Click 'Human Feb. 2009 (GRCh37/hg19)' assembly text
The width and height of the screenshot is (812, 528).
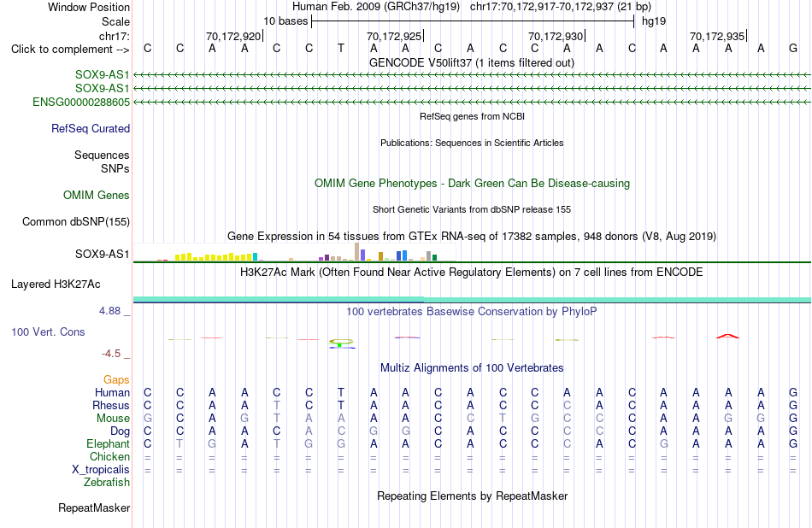pyautogui.click(x=377, y=7)
